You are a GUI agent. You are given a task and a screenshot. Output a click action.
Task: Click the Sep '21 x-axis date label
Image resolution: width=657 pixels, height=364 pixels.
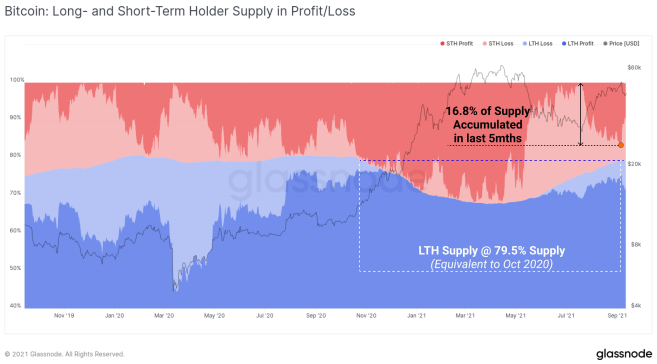(617, 315)
